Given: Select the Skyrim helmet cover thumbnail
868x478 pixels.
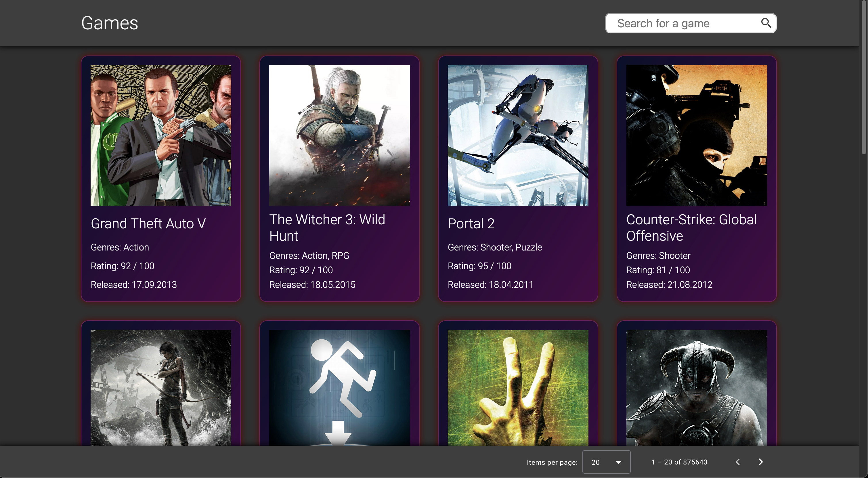Looking at the screenshot, I should pyautogui.click(x=697, y=387).
